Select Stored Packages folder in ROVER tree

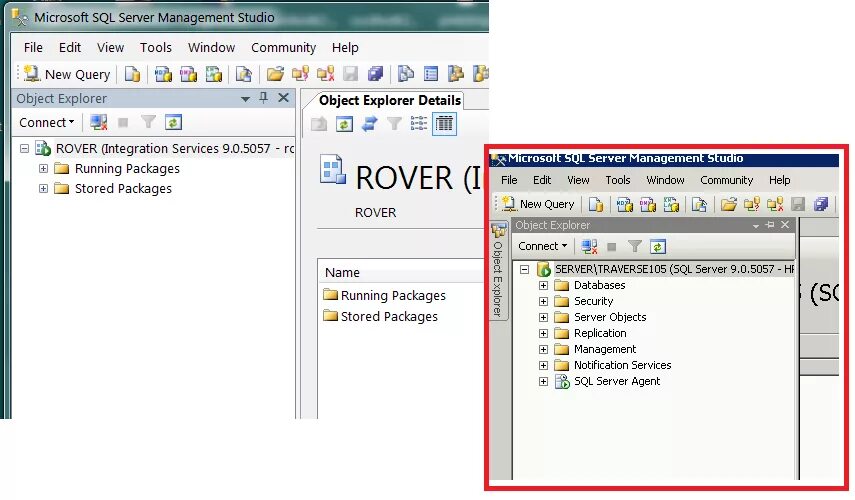coord(123,189)
